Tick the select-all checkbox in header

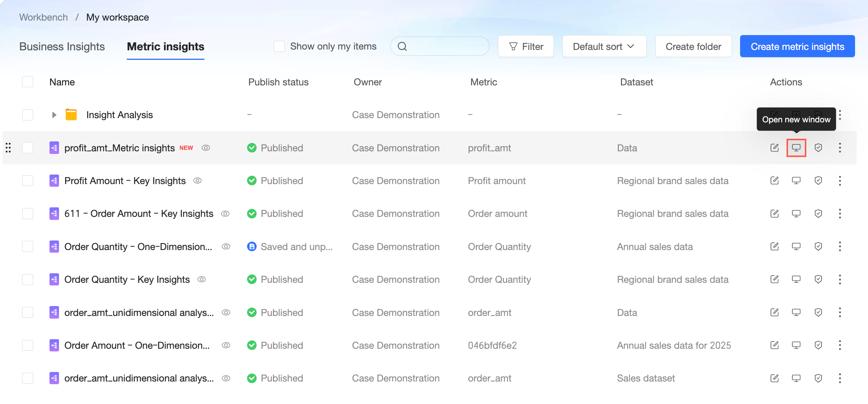click(28, 82)
